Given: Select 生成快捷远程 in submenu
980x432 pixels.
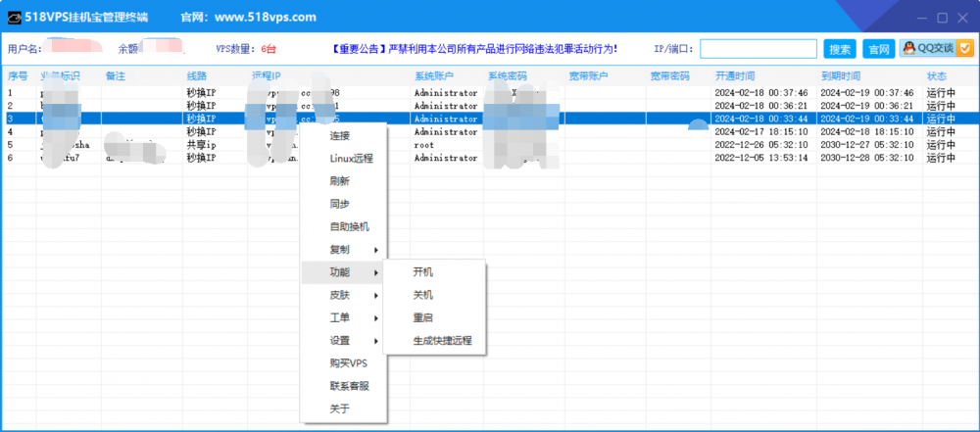Looking at the screenshot, I should (434, 341).
